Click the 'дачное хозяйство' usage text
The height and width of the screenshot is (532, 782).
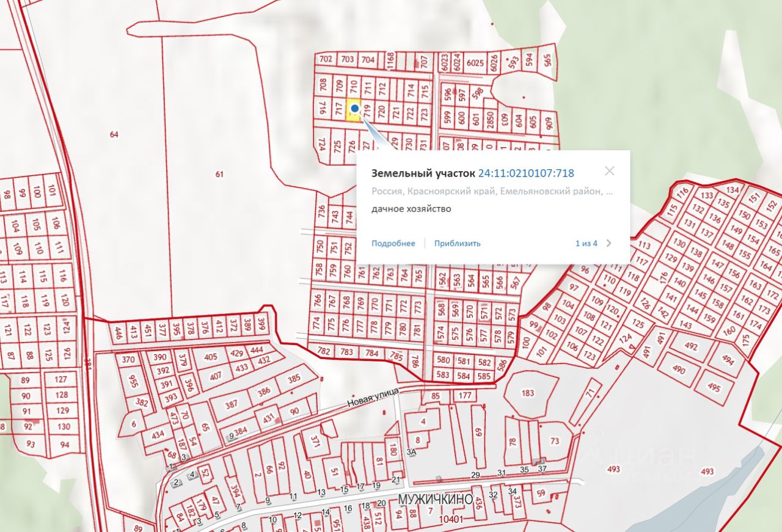(411, 209)
